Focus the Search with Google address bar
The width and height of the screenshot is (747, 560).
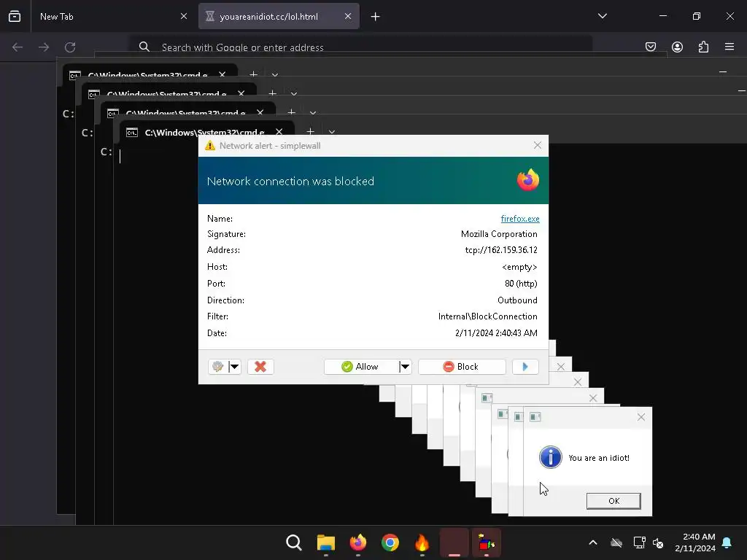(362, 47)
